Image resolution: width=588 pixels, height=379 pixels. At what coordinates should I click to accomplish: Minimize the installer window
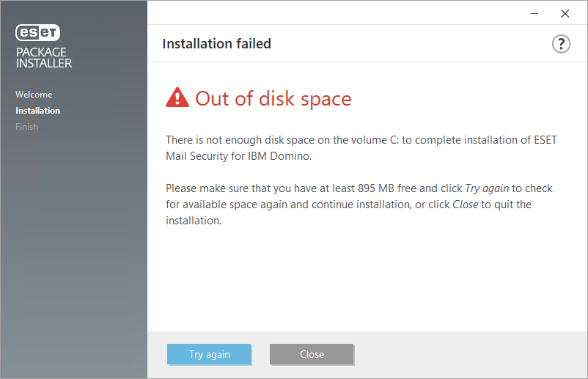[534, 13]
